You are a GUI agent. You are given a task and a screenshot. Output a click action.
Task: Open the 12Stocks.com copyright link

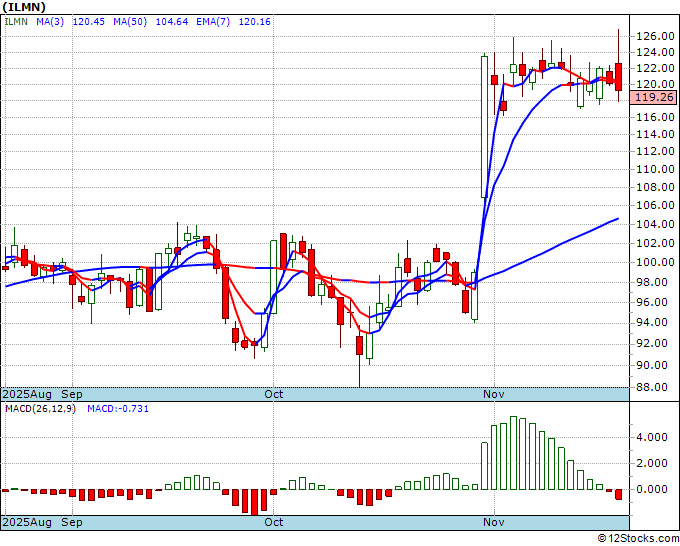(x=638, y=539)
